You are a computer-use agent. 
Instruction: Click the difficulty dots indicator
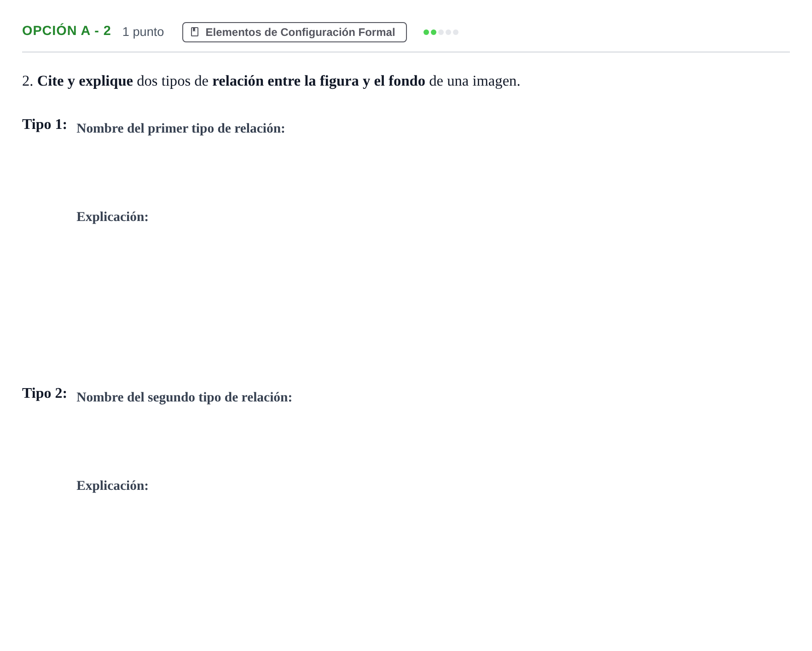click(441, 32)
